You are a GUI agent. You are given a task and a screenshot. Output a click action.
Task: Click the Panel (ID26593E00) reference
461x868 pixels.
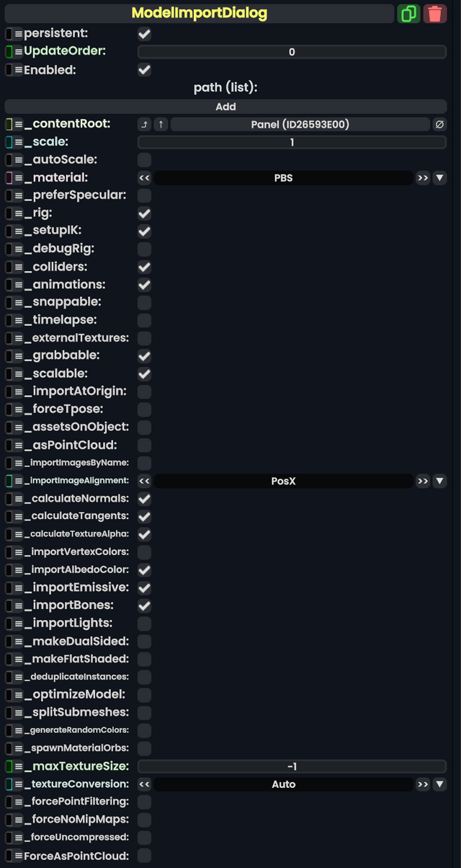click(x=295, y=123)
